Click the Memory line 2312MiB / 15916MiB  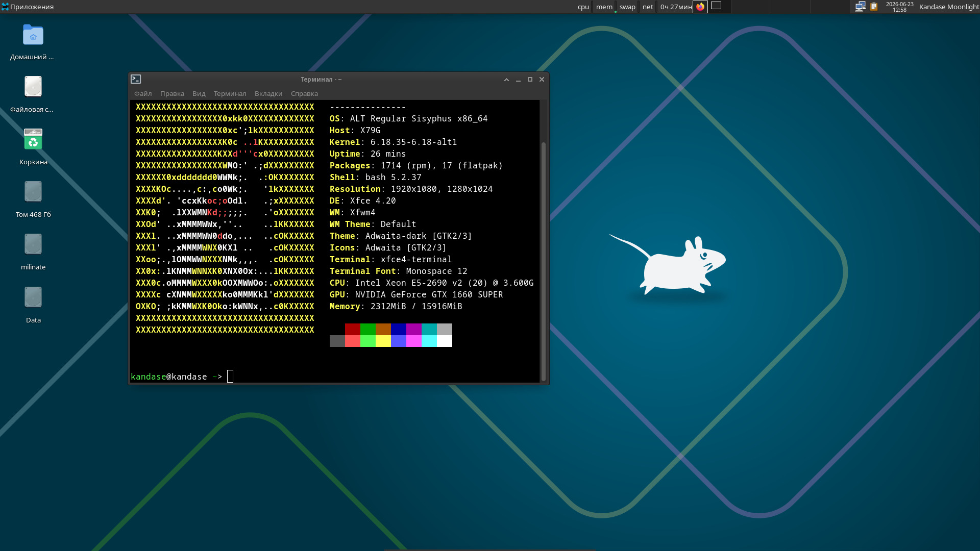pyautogui.click(x=396, y=306)
